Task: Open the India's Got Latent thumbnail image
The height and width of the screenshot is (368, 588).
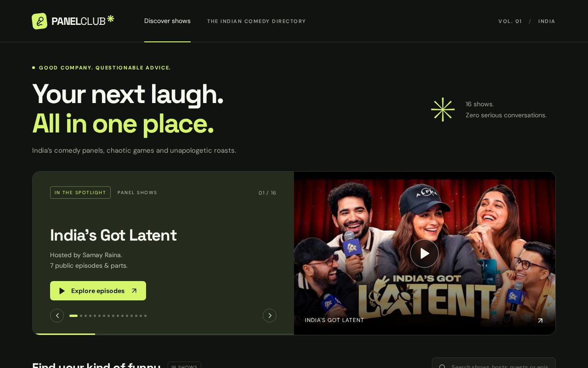Action: tap(424, 253)
